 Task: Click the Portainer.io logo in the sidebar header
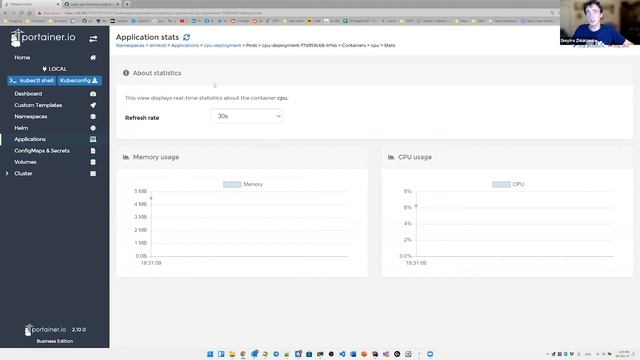tap(43, 38)
